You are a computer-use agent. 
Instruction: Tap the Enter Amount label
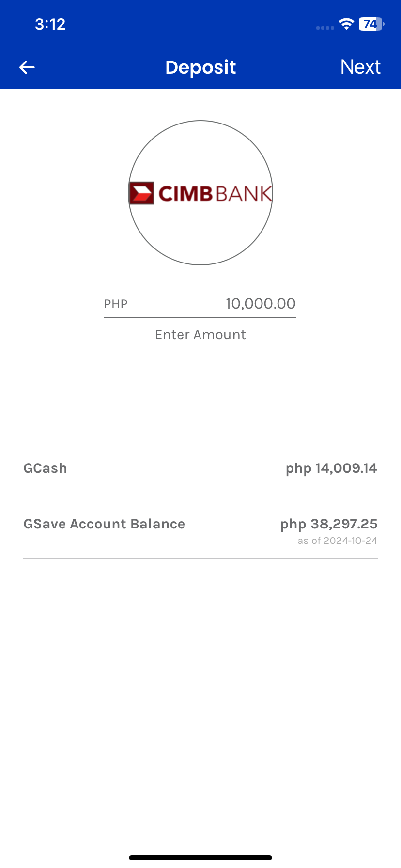(200, 335)
